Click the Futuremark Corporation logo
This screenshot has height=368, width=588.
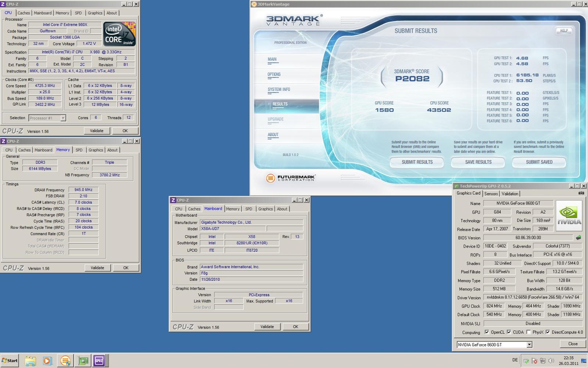[x=290, y=178]
